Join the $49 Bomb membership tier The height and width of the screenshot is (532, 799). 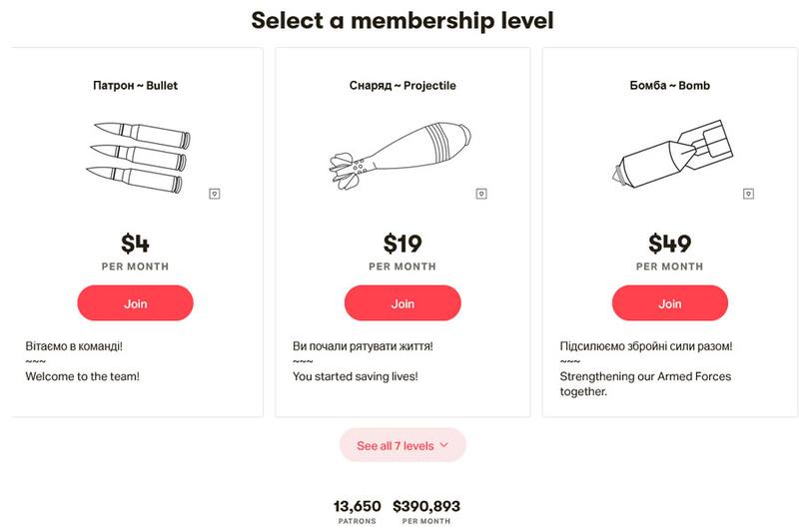(670, 303)
